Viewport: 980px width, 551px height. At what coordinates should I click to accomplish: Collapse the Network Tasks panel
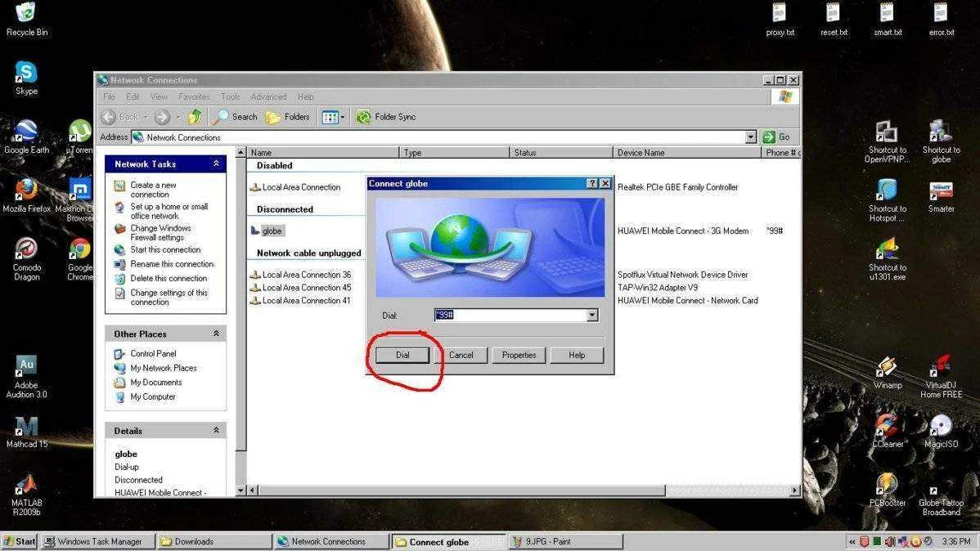point(216,164)
